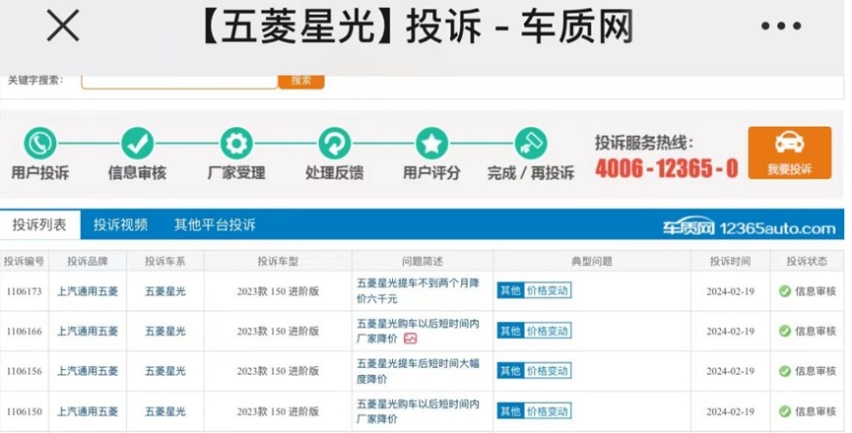Click the 车质网 12365auto.com logo

tap(749, 228)
